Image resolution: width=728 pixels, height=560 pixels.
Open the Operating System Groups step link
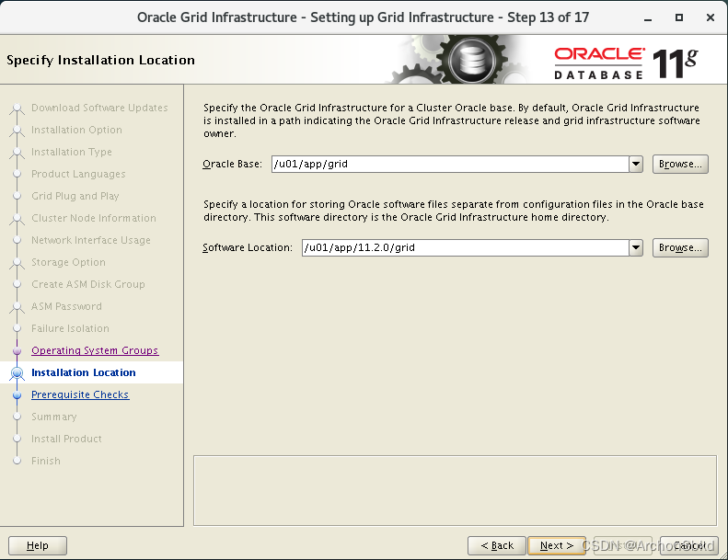click(x=95, y=350)
